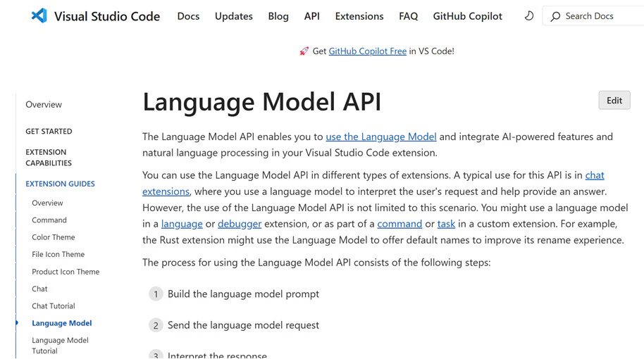Open the 'use the Language Model' link
Screen dimensions: 644x359
(x=381, y=137)
